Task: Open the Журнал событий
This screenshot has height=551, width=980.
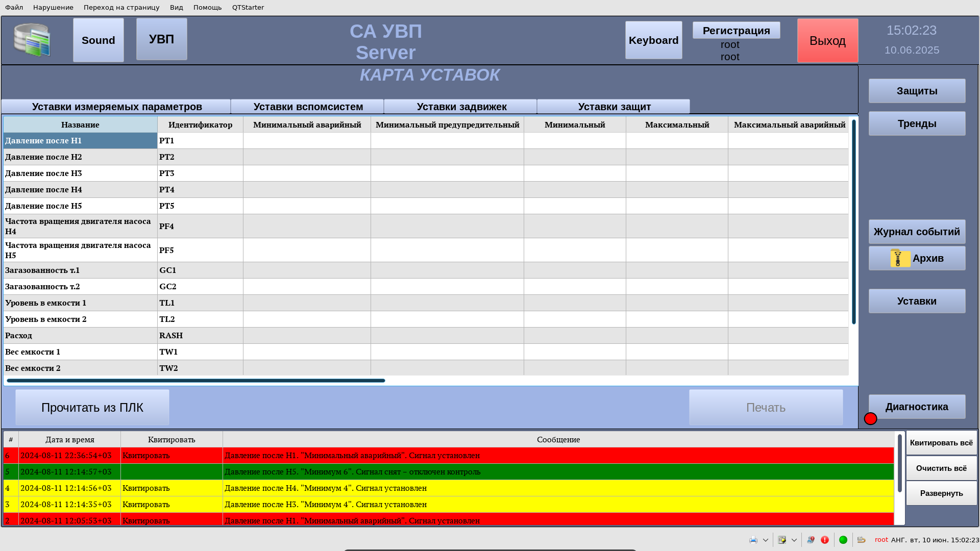Action: coord(917,232)
